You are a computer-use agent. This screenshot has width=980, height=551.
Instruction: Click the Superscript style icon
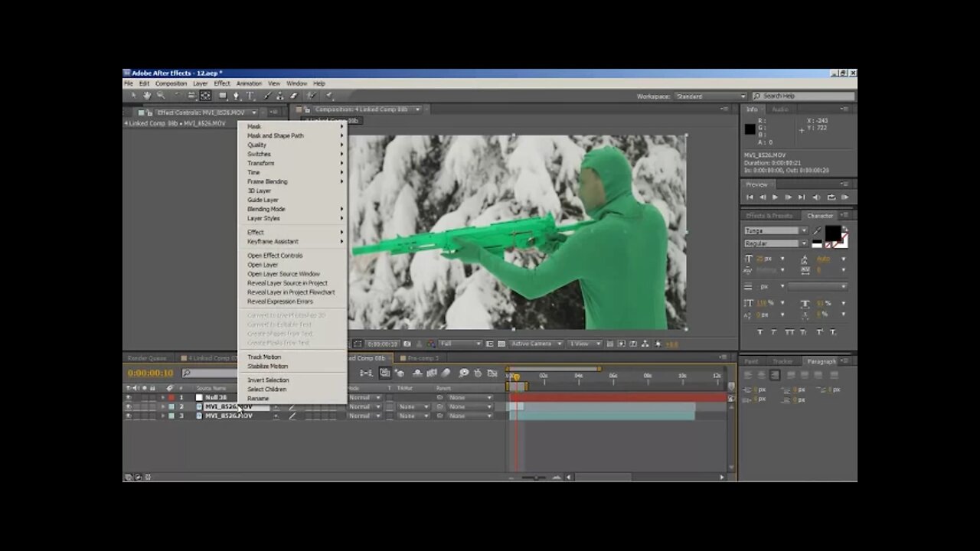[x=819, y=331]
